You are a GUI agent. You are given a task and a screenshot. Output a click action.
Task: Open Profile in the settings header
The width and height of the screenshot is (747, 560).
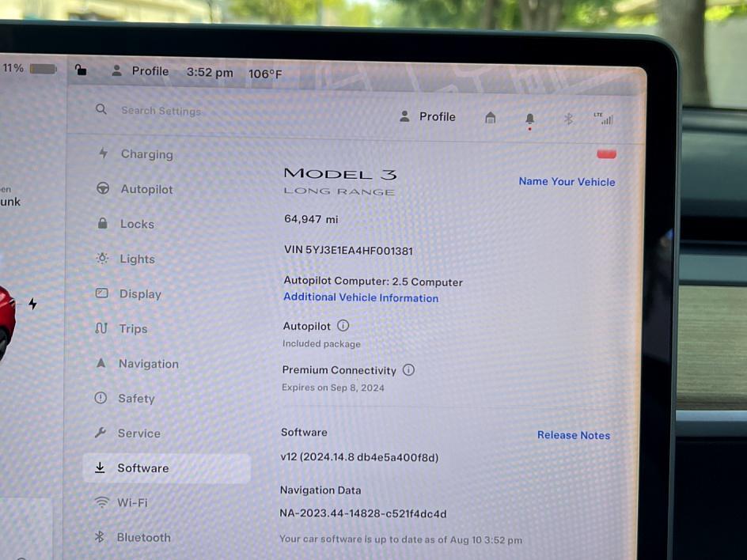(427, 117)
